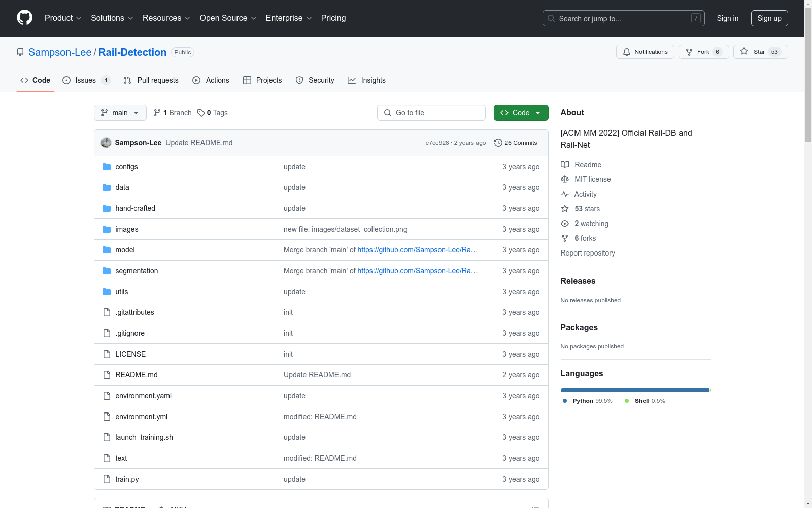Image resolution: width=812 pixels, height=508 pixels.
Task: Open the Pricing link
Action: coord(333,18)
